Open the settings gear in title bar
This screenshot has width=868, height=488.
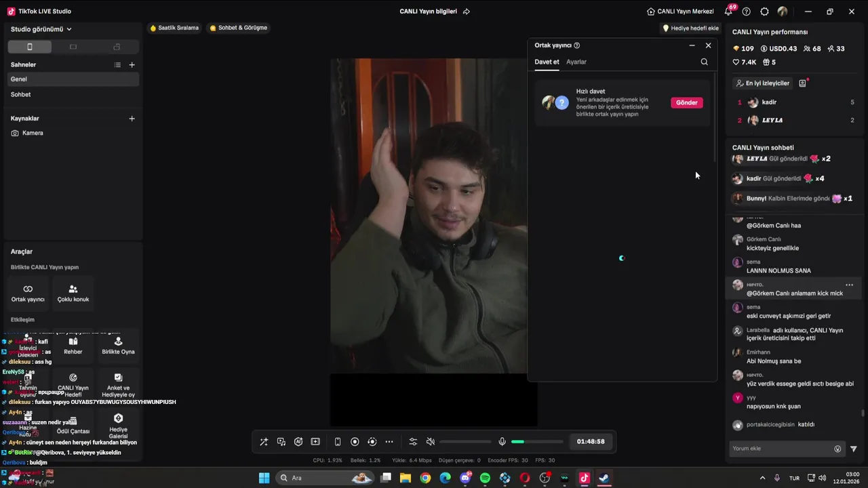click(x=764, y=12)
